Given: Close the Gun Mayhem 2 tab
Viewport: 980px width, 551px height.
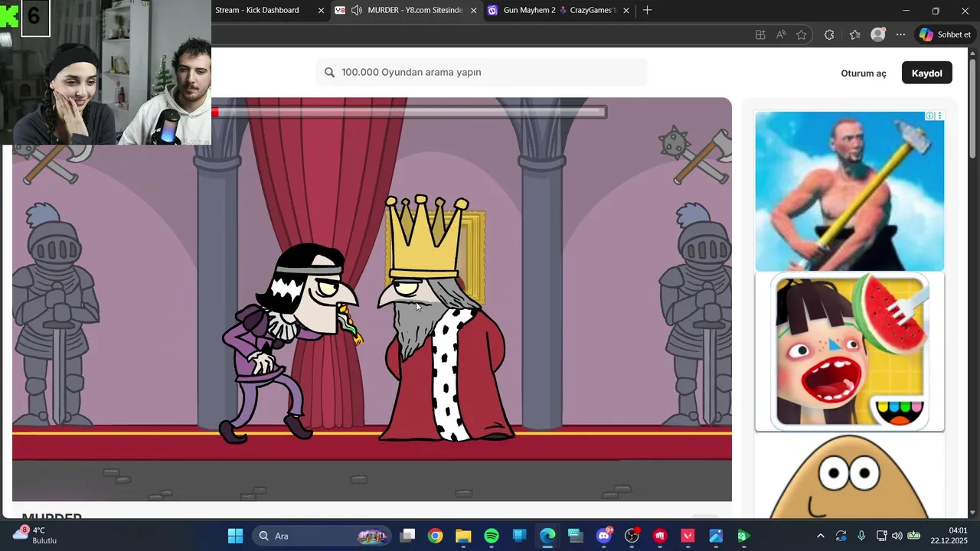Looking at the screenshot, I should (x=626, y=11).
